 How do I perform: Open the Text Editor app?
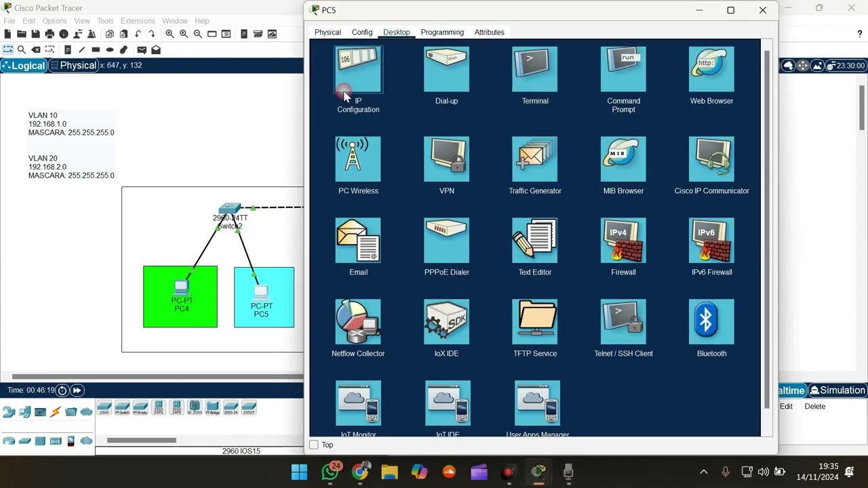[534, 241]
